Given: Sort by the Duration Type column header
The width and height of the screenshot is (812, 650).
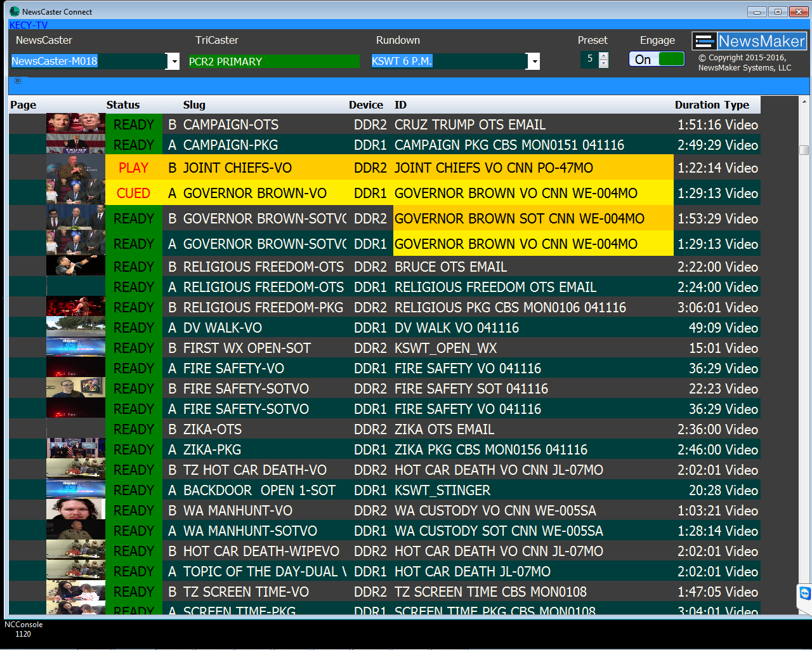Looking at the screenshot, I should coord(712,105).
